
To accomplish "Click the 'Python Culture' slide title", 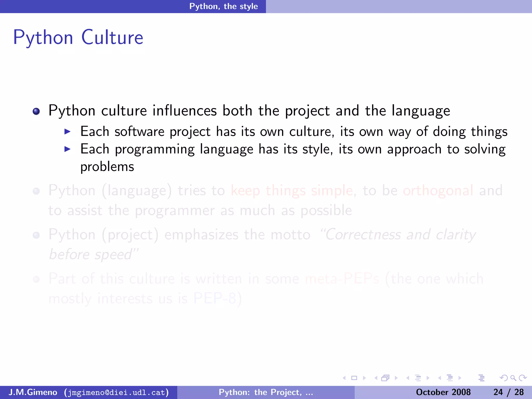I will 78,38.
